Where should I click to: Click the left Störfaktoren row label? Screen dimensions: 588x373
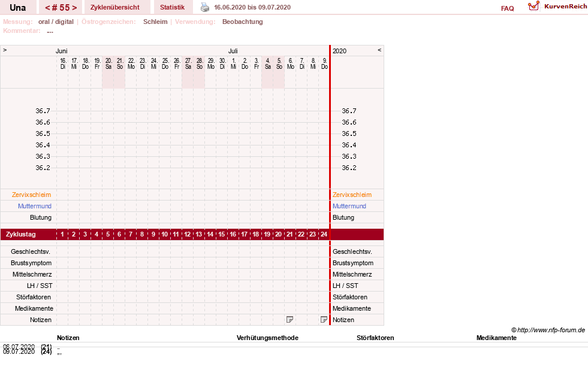click(x=34, y=297)
